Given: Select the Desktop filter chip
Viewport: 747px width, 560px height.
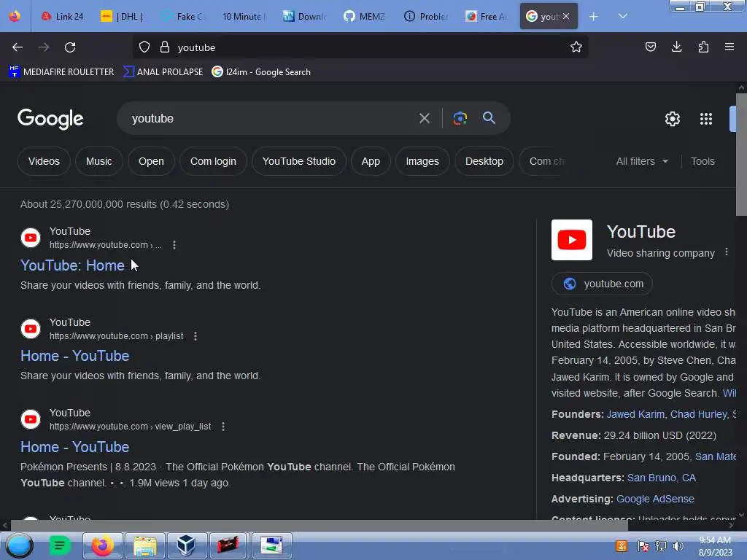Looking at the screenshot, I should [x=484, y=161].
